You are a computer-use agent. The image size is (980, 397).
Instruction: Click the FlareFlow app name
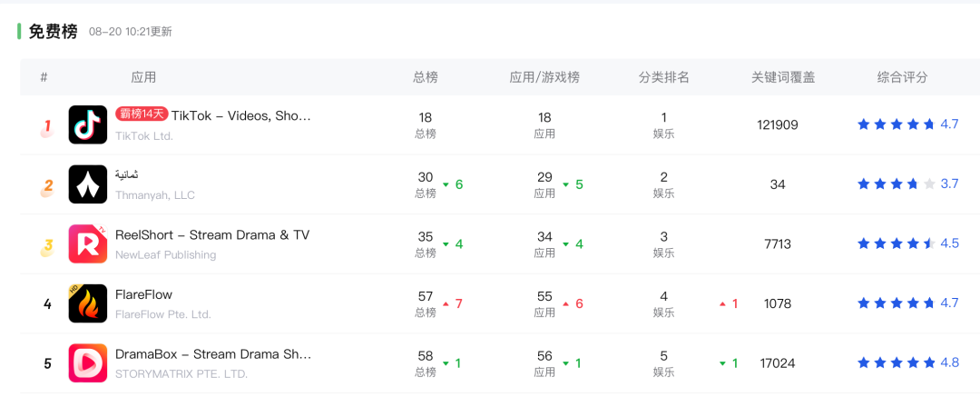[143, 294]
